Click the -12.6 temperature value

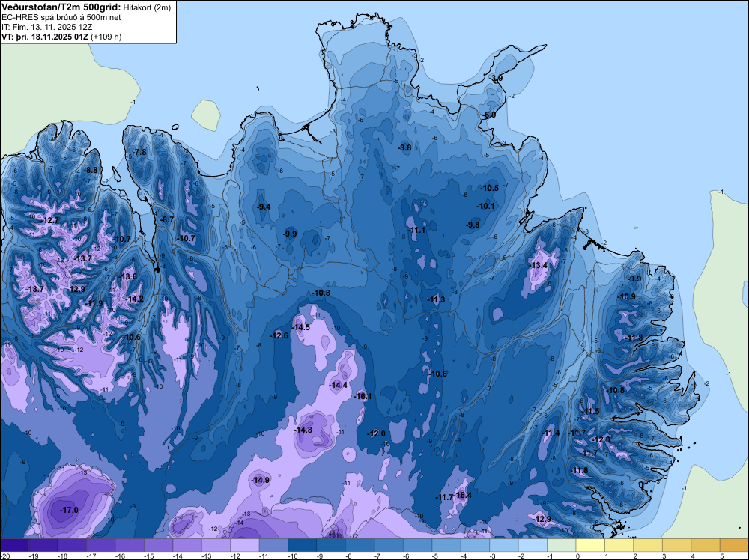[x=279, y=335]
